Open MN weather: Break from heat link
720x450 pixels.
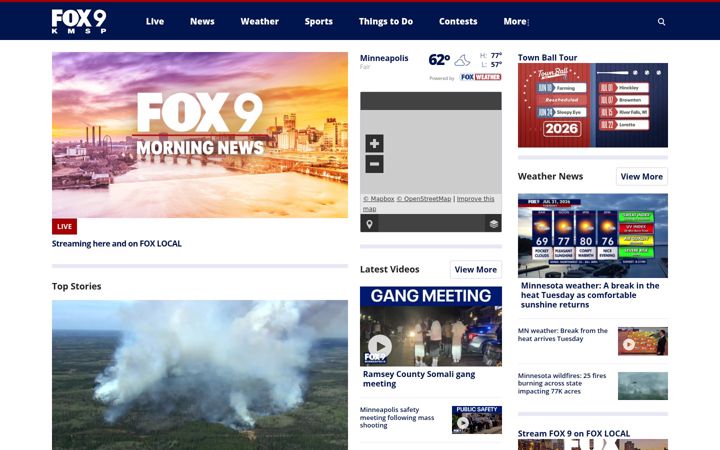[x=562, y=335]
